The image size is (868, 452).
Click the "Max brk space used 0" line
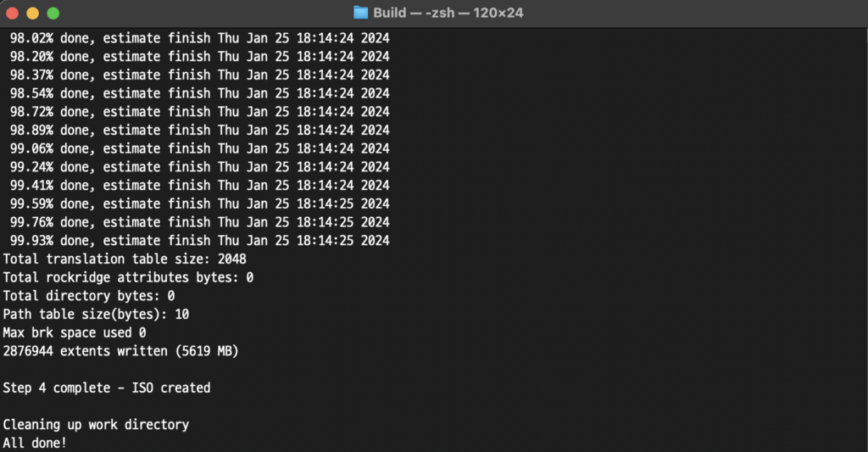tap(75, 332)
